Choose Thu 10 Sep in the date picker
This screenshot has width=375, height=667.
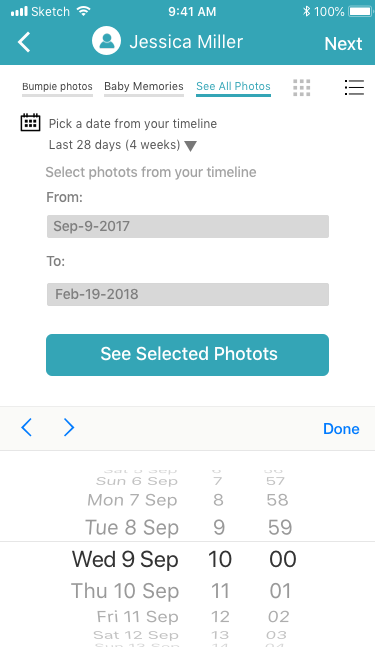pyautogui.click(x=125, y=591)
